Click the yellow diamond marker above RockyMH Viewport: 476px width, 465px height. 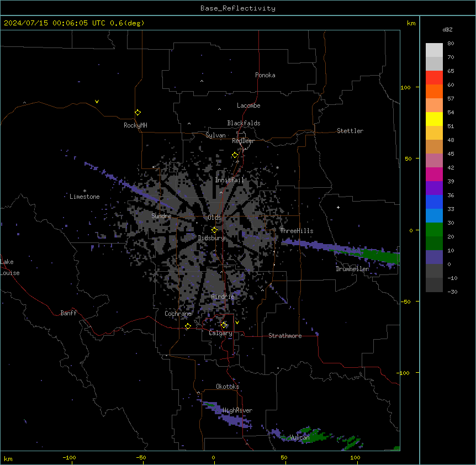pyautogui.click(x=137, y=113)
